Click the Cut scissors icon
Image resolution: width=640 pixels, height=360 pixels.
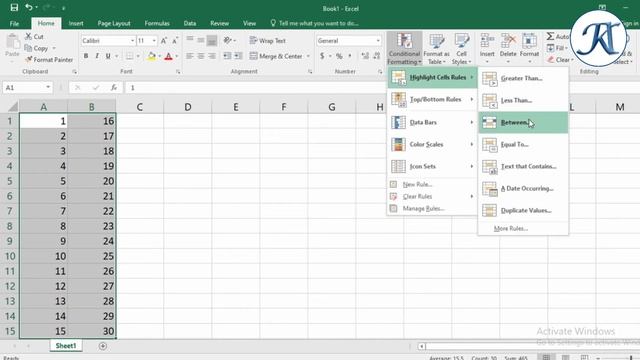29,36
